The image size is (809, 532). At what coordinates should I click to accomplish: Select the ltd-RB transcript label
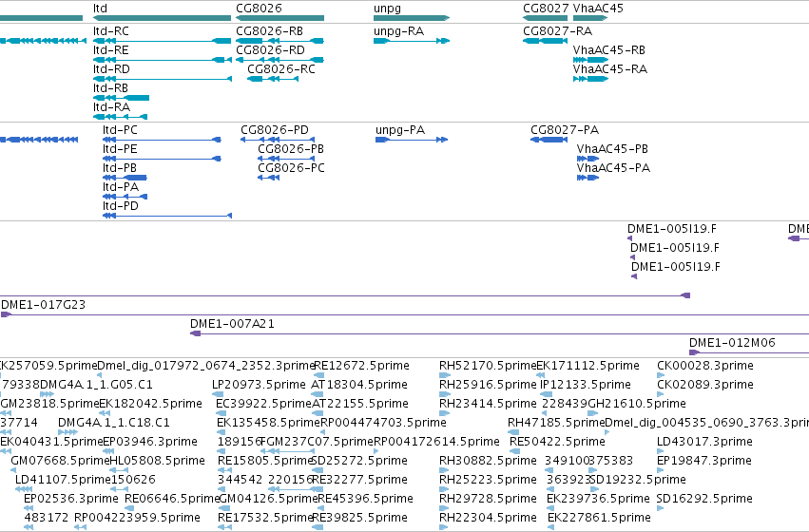pyautogui.click(x=110, y=88)
